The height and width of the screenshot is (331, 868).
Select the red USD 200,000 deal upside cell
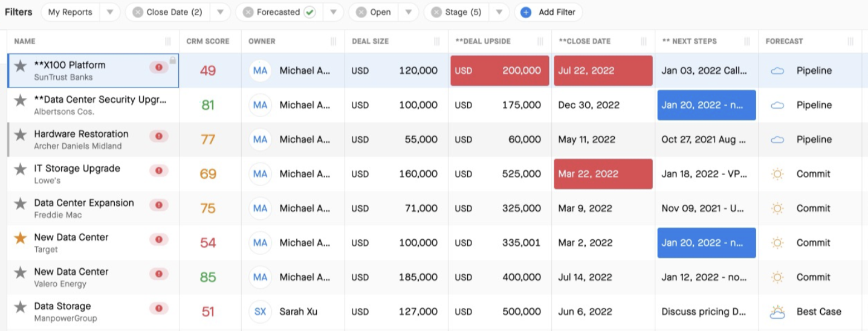(500, 71)
